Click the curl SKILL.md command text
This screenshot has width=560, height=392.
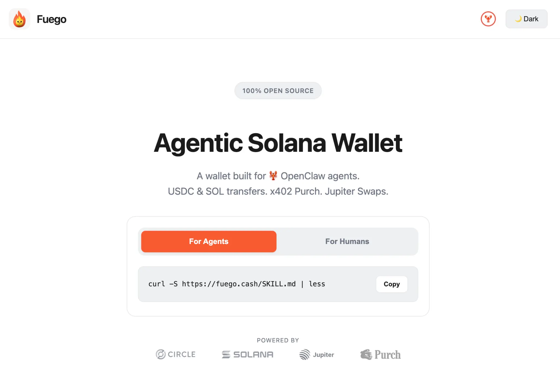tap(237, 284)
